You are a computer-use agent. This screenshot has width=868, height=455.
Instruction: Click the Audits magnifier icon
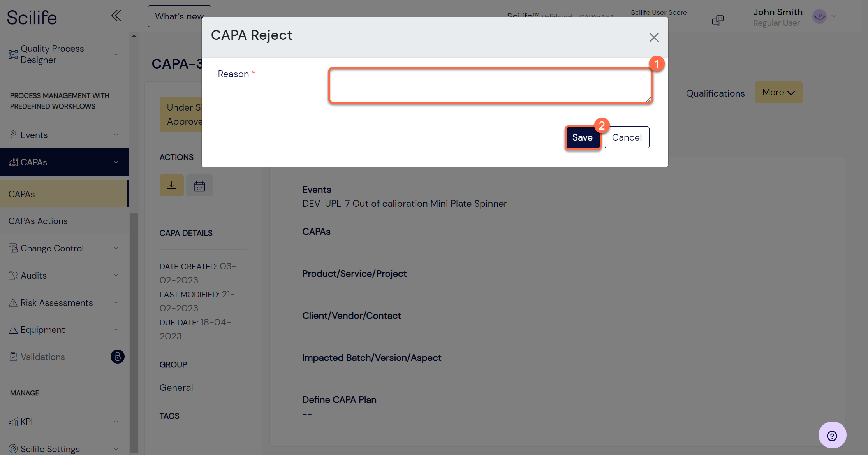[x=13, y=275]
